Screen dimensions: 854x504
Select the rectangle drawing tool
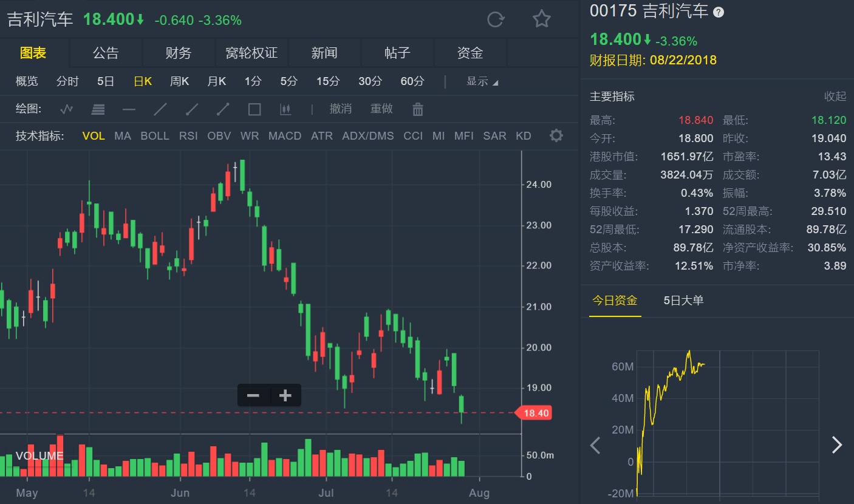click(254, 110)
